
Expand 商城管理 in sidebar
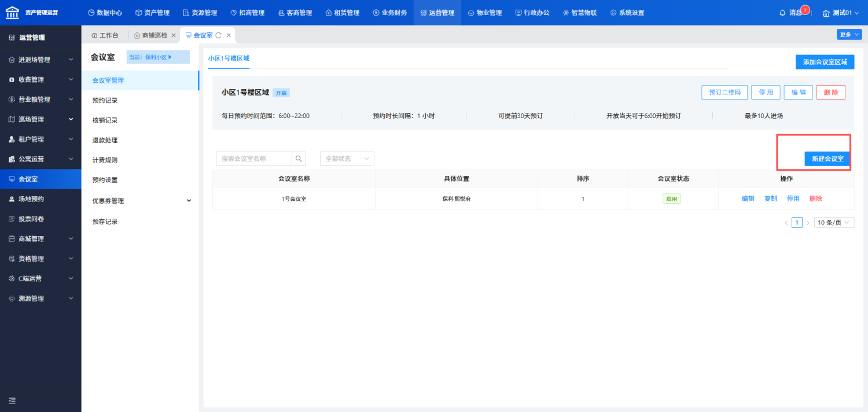(41, 239)
